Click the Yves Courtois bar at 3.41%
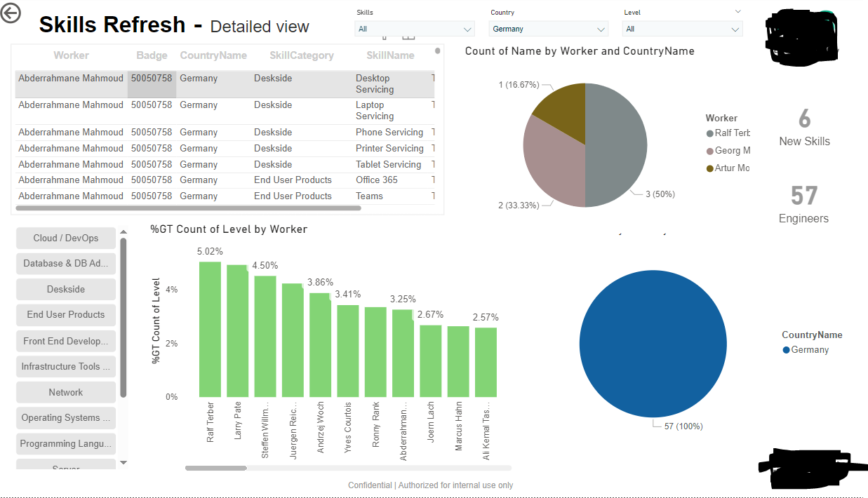The width and height of the screenshot is (868, 498). [x=348, y=351]
